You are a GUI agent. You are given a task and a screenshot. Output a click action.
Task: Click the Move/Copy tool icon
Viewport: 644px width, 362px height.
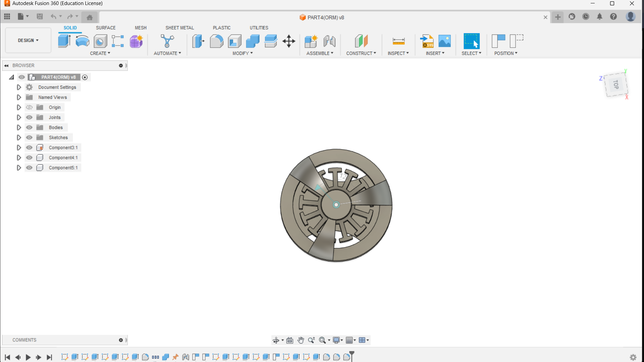point(288,41)
